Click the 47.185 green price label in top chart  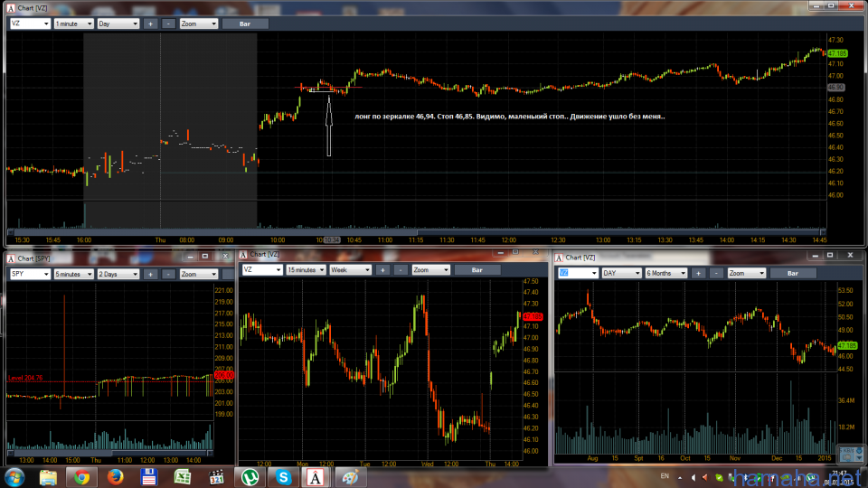837,53
